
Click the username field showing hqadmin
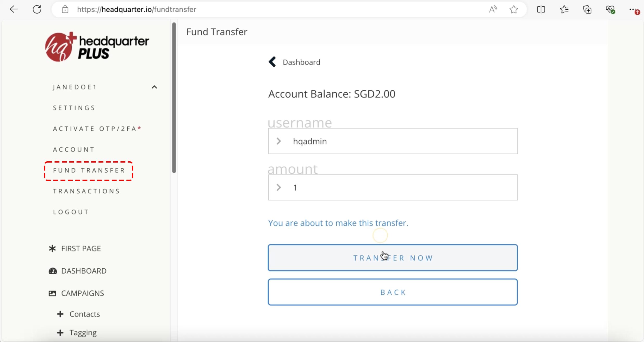pos(393,141)
